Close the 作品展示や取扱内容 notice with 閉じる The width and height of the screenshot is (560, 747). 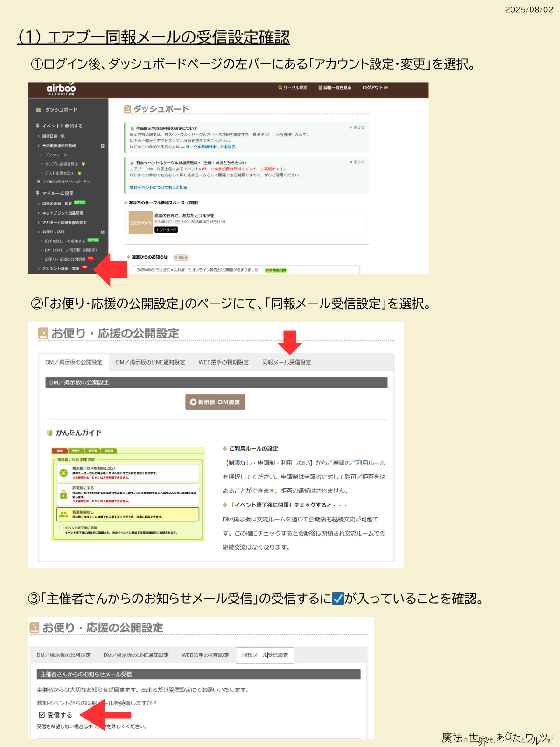point(357,127)
